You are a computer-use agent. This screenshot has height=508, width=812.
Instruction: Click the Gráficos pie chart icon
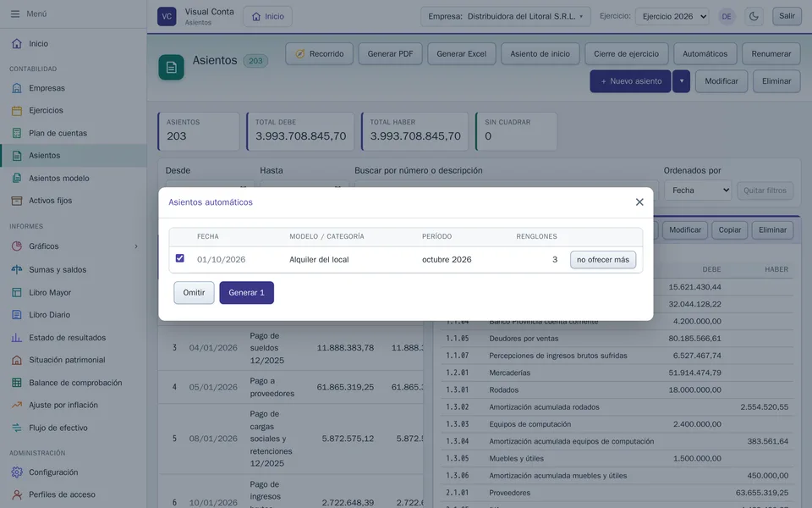click(17, 246)
